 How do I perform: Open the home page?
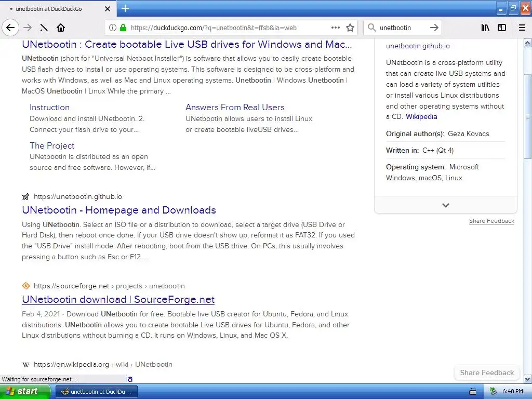click(x=61, y=28)
